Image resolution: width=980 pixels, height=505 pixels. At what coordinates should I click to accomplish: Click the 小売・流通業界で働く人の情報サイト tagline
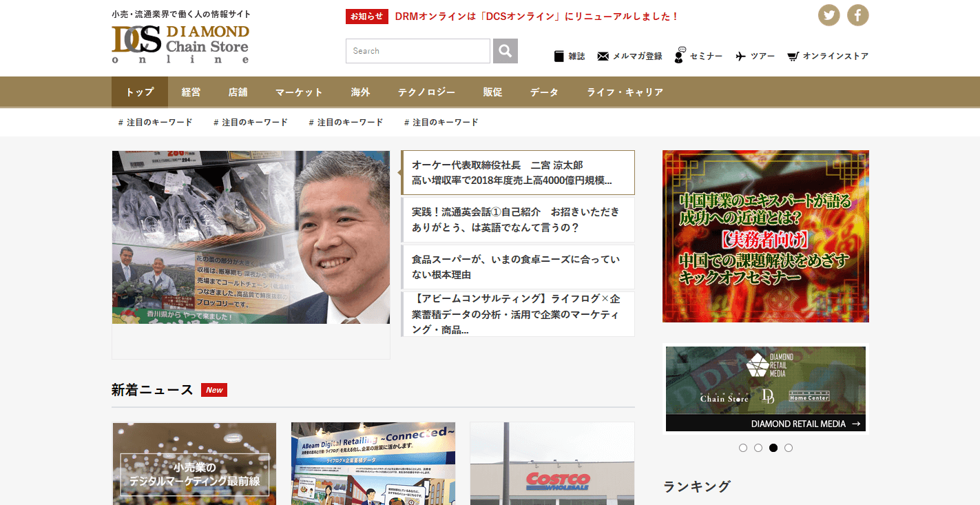[x=181, y=14]
